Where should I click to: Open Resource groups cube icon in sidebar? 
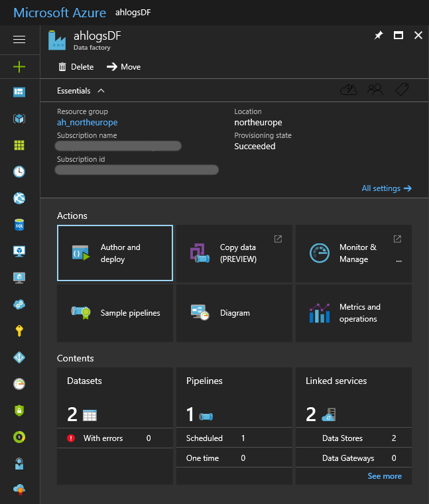19,119
